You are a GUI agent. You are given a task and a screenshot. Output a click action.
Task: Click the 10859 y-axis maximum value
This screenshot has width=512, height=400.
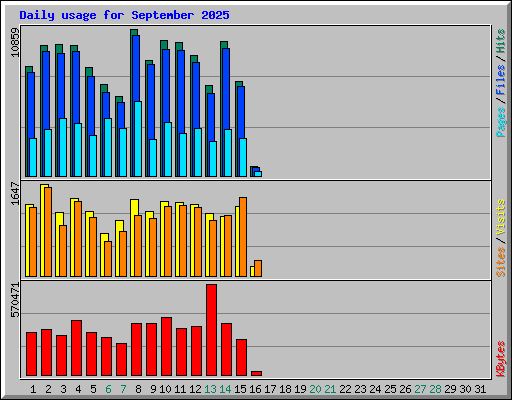click(15, 42)
